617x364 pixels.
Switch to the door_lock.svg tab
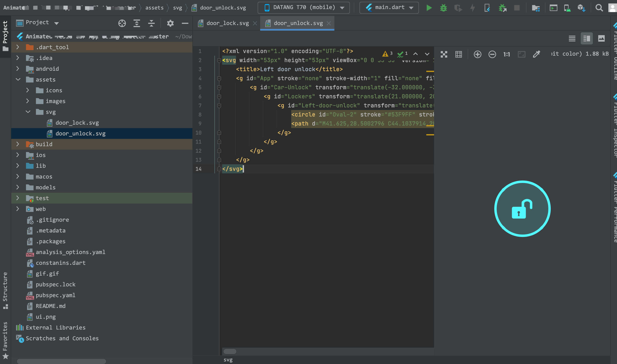click(227, 23)
